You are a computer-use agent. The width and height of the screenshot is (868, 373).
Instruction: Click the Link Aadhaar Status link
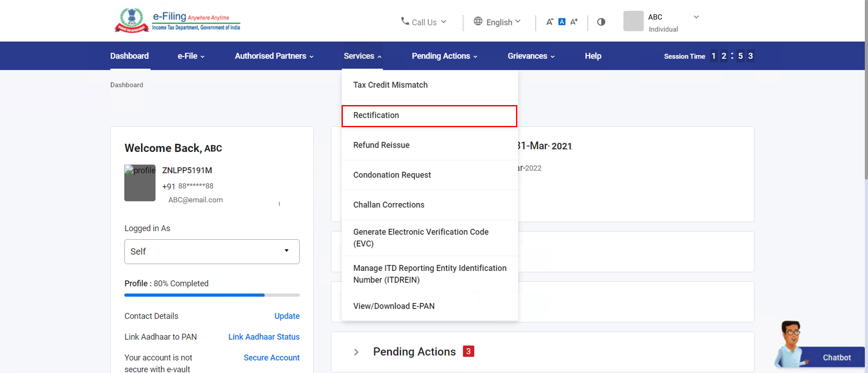264,337
